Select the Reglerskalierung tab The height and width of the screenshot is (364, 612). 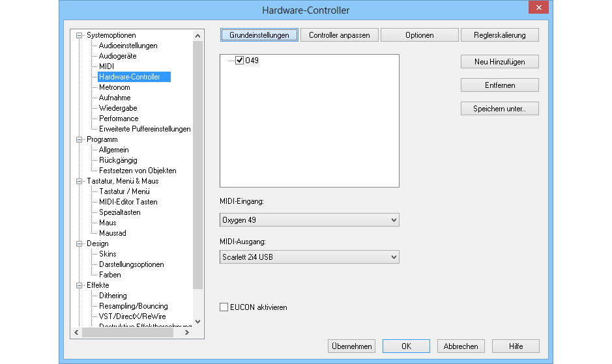coord(499,35)
